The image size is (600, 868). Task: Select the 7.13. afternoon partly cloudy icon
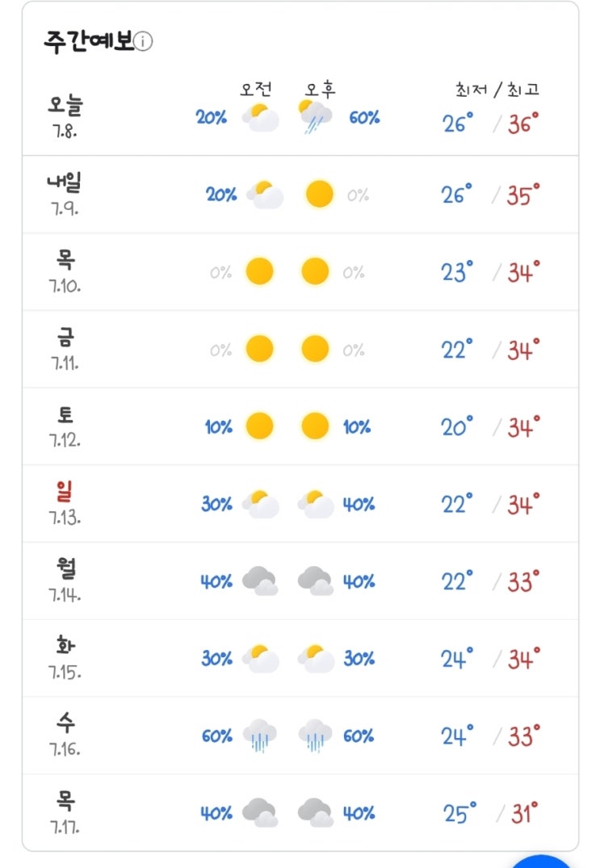[x=316, y=504]
